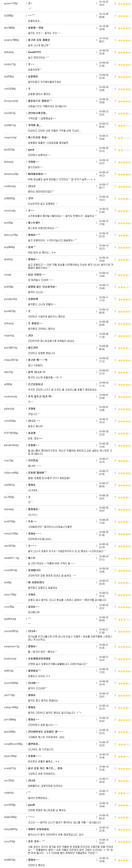The image size is (132, 868).
Task: Click username kohye0647
Action: pyautogui.click(x=10, y=829)
